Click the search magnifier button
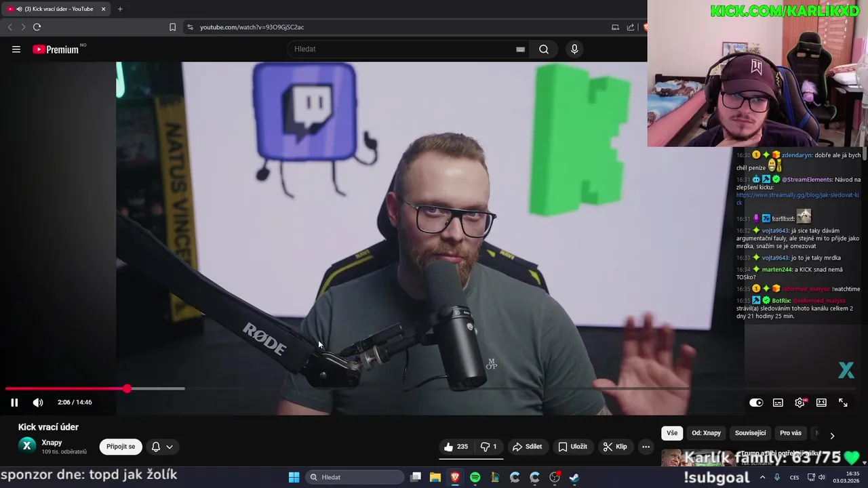Viewport: 868px width, 488px height. (x=544, y=49)
